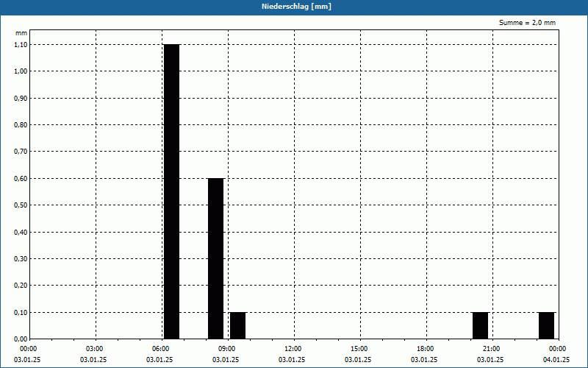Click the tallest bar reaching 1,10 mm
Screen dimensions: 588x368
click(x=172, y=191)
